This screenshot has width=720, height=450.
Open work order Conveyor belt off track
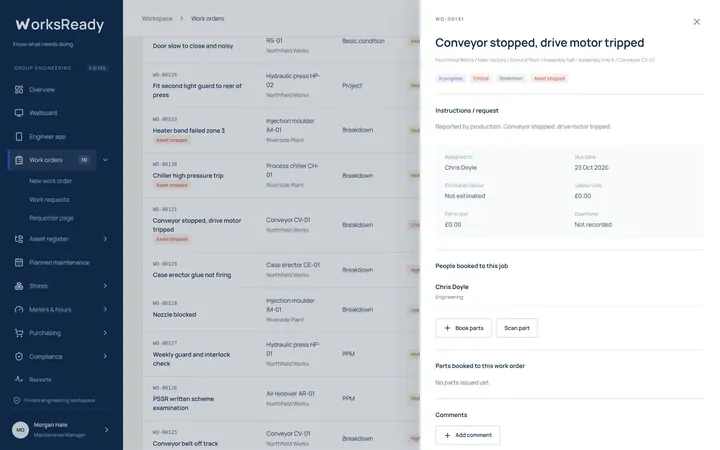click(186, 444)
